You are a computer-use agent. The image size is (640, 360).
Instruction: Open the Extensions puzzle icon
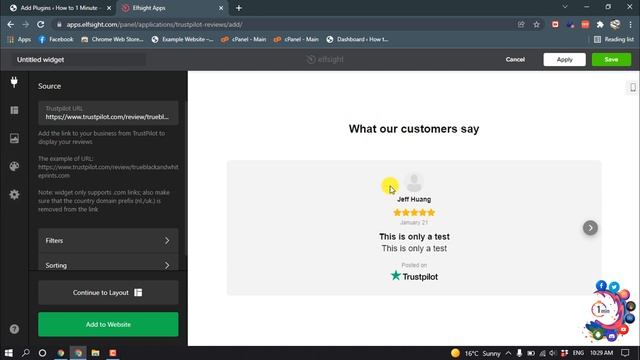coord(600,24)
